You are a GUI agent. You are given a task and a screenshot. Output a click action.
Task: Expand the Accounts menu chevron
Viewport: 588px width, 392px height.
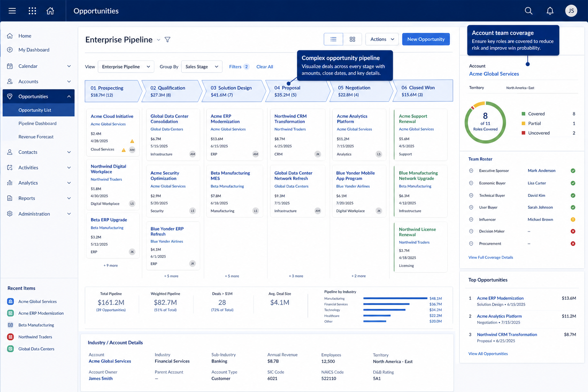[x=69, y=82]
